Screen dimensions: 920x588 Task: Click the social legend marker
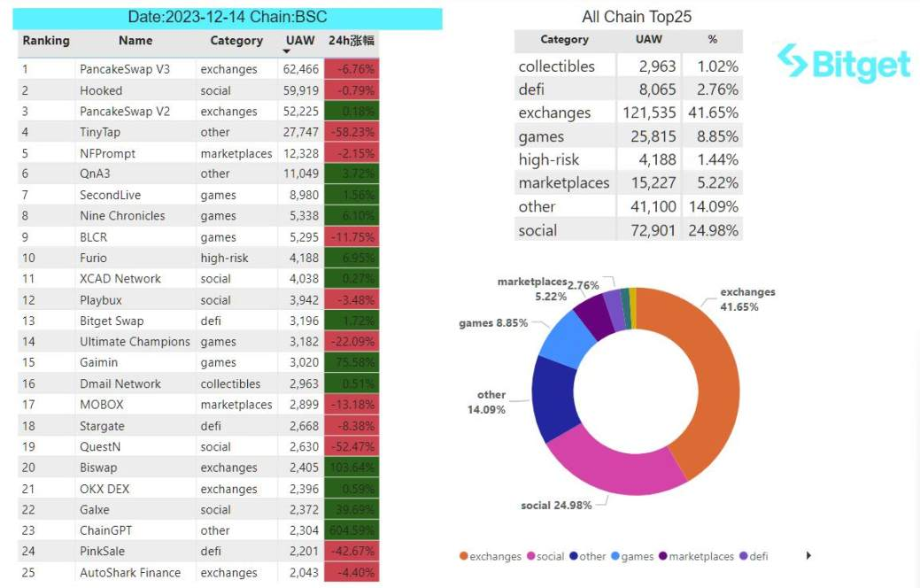[x=531, y=556]
